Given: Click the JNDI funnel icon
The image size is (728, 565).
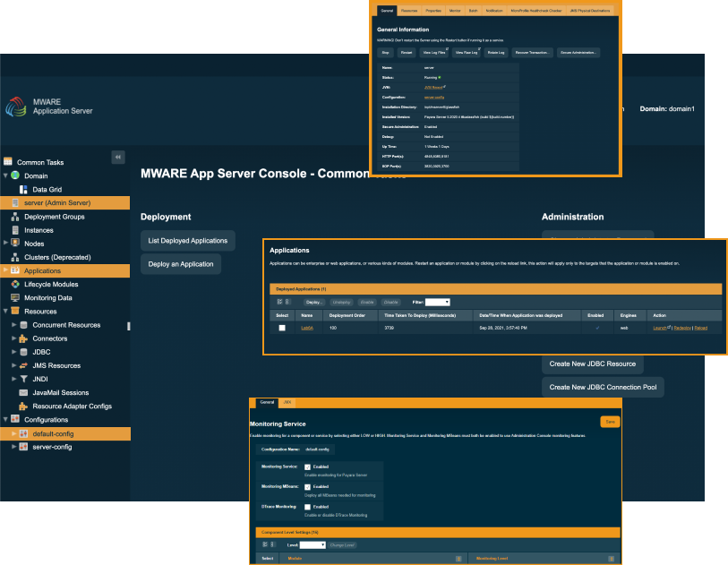Looking at the screenshot, I should pos(23,379).
